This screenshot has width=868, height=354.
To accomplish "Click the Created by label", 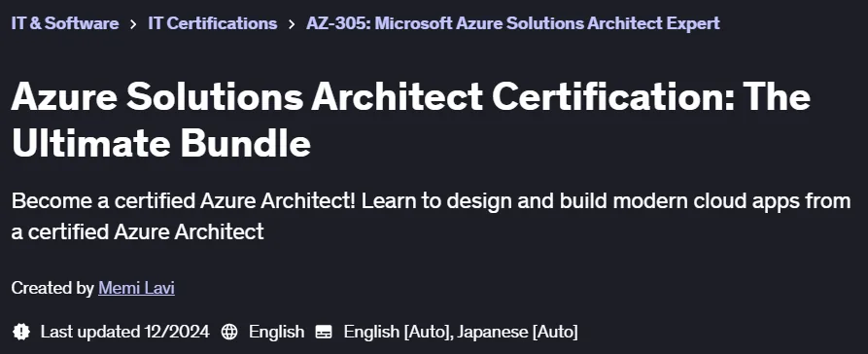I will coord(52,288).
